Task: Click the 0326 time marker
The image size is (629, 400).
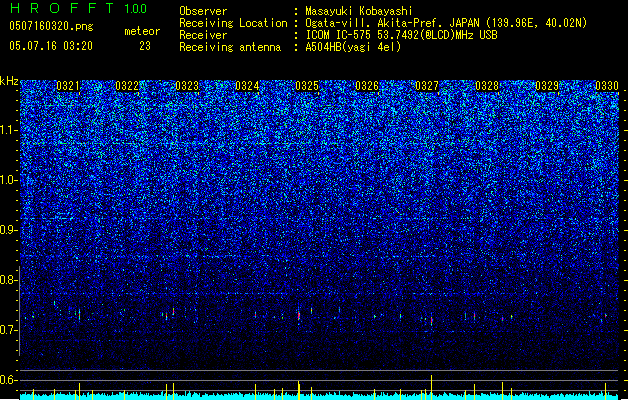Action: click(367, 86)
